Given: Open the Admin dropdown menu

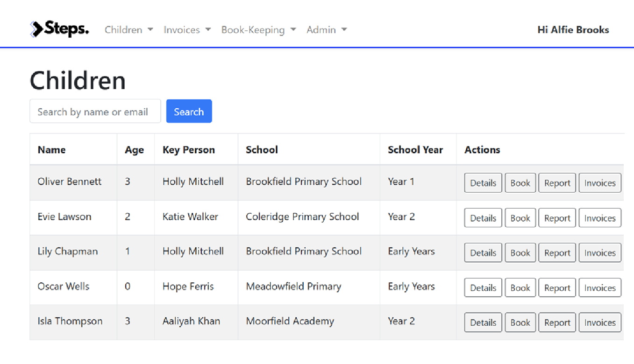Looking at the screenshot, I should tap(326, 30).
